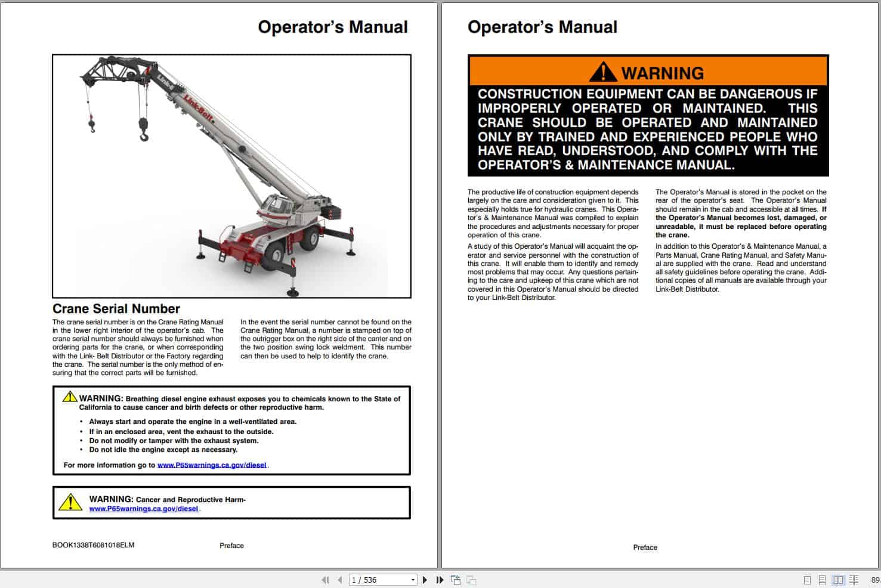Image resolution: width=881 pixels, height=588 pixels.
Task: Select the single page view icon
Action: [807, 579]
